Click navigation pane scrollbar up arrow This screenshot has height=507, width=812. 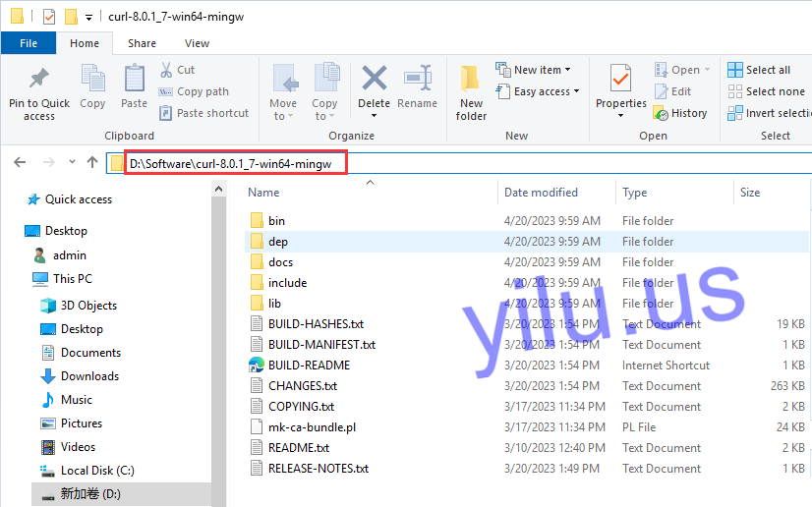[x=218, y=190]
